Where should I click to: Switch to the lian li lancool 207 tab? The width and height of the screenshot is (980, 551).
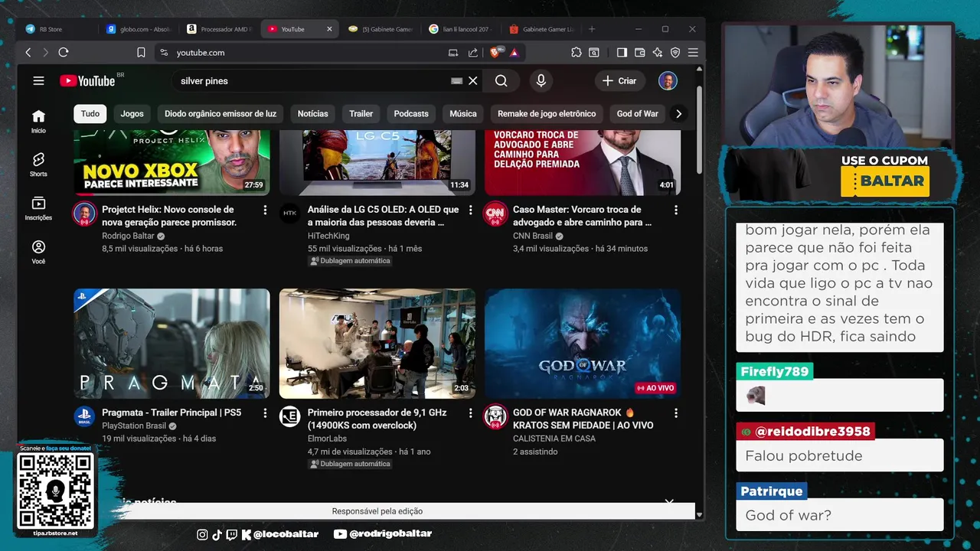(x=460, y=29)
